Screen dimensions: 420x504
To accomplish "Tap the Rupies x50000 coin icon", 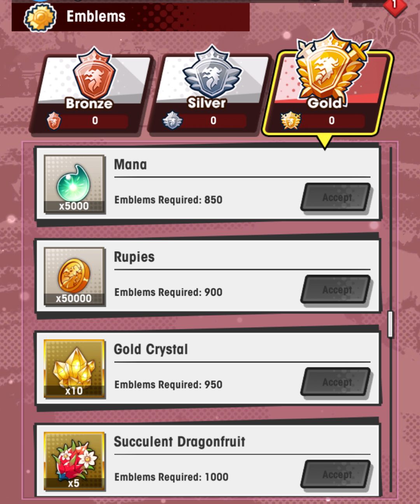I will click(x=74, y=276).
